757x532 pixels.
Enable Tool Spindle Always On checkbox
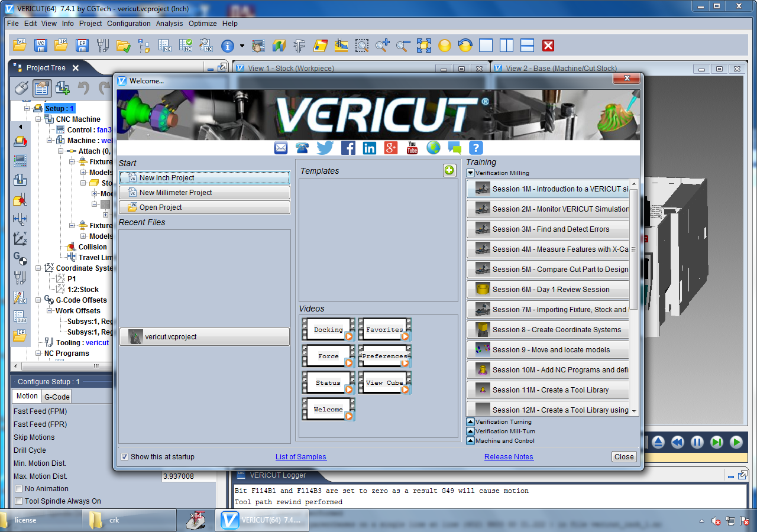[18, 501]
